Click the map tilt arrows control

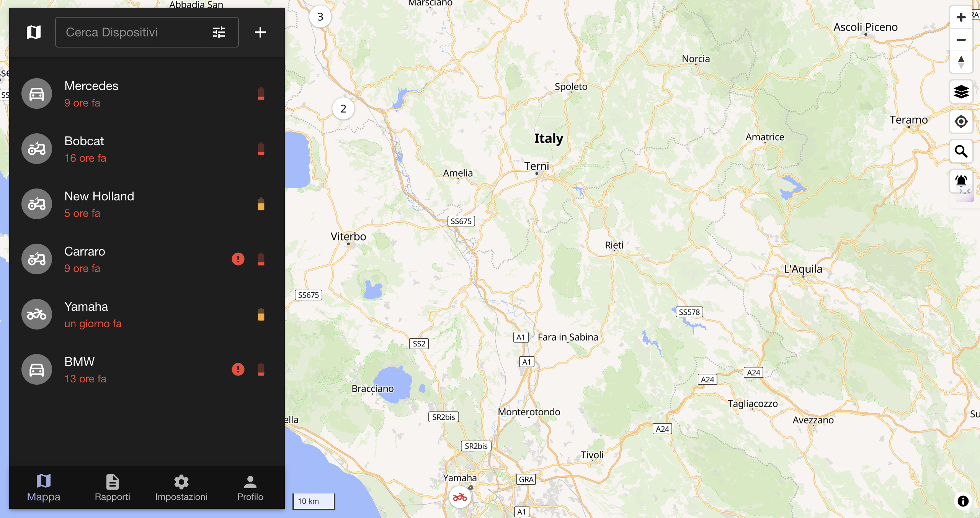(x=962, y=62)
